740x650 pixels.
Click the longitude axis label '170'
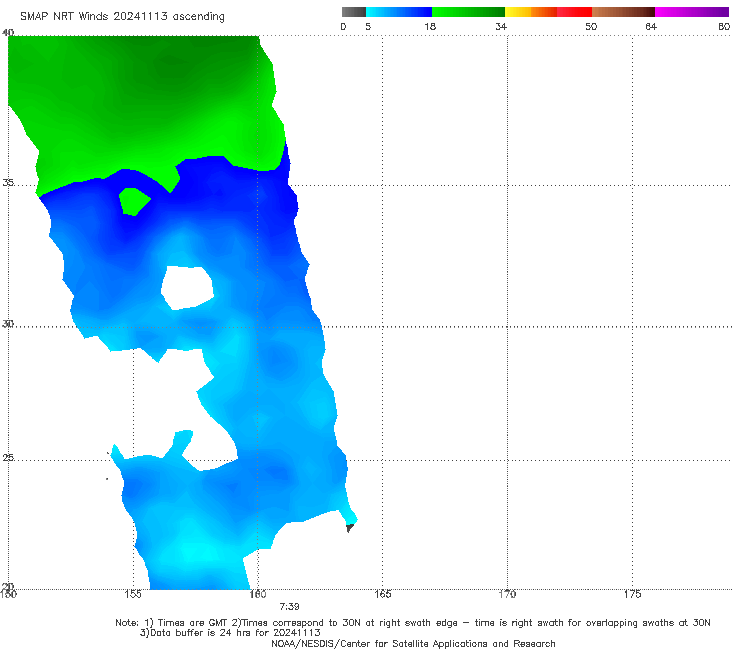(507, 594)
